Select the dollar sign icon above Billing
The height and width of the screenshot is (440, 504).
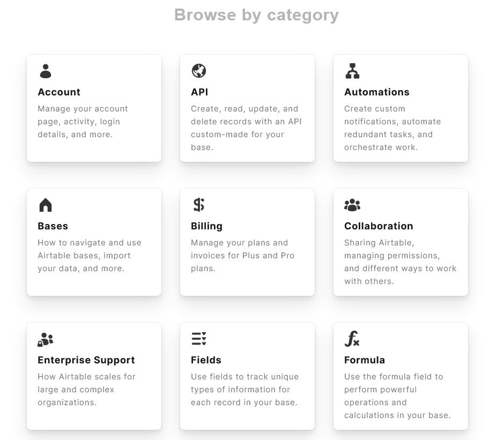click(x=198, y=204)
